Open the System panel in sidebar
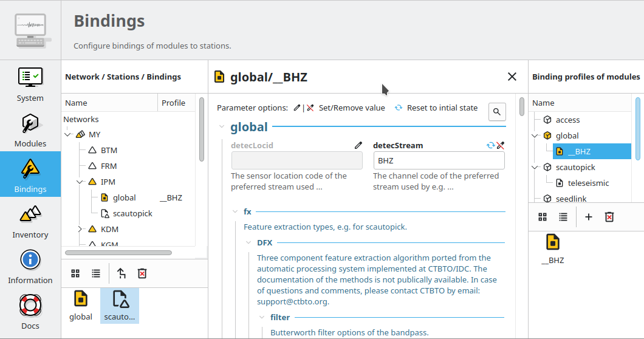The width and height of the screenshot is (644, 339). click(30, 83)
